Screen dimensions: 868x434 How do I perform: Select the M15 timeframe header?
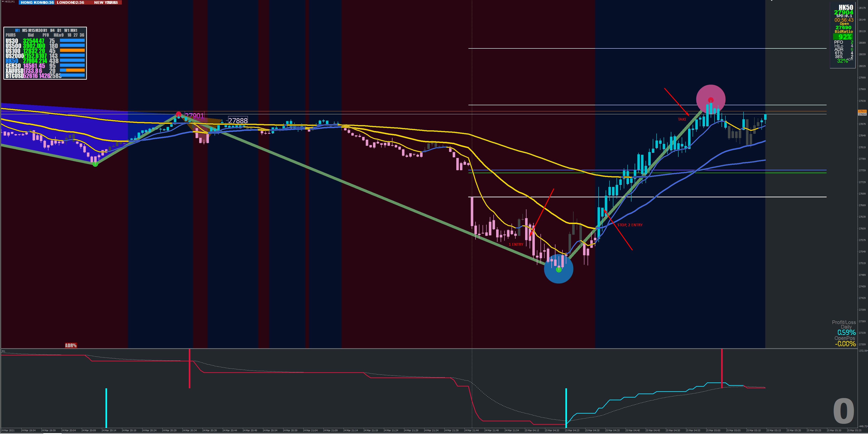click(x=32, y=31)
